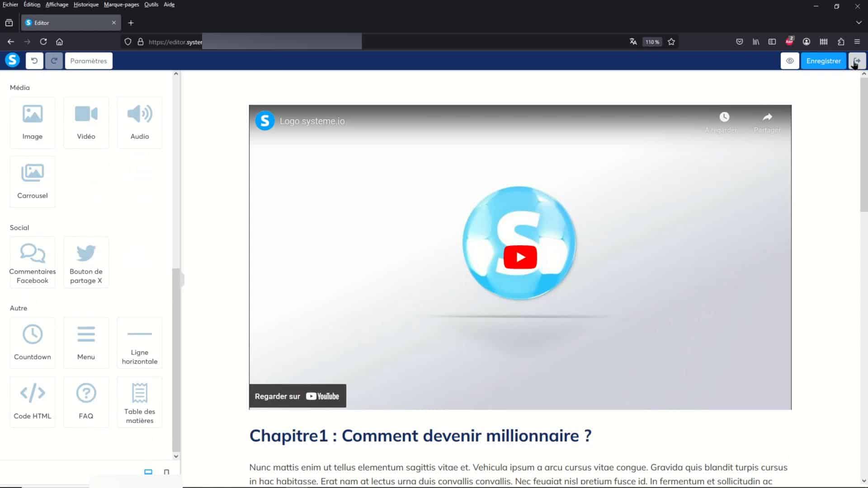This screenshot has width=868, height=488.
Task: Add an Image element from Média
Action: (x=33, y=122)
